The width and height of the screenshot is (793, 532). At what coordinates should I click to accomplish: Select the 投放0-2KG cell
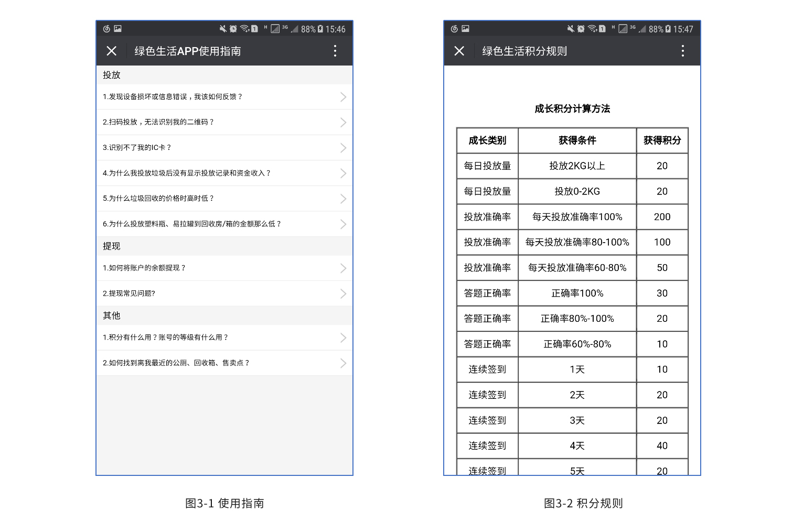(x=577, y=191)
